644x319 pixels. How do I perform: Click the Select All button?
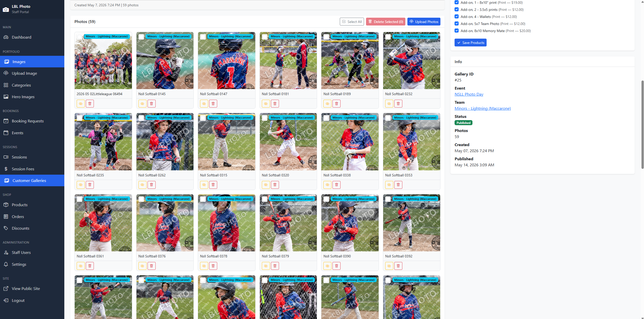click(352, 22)
